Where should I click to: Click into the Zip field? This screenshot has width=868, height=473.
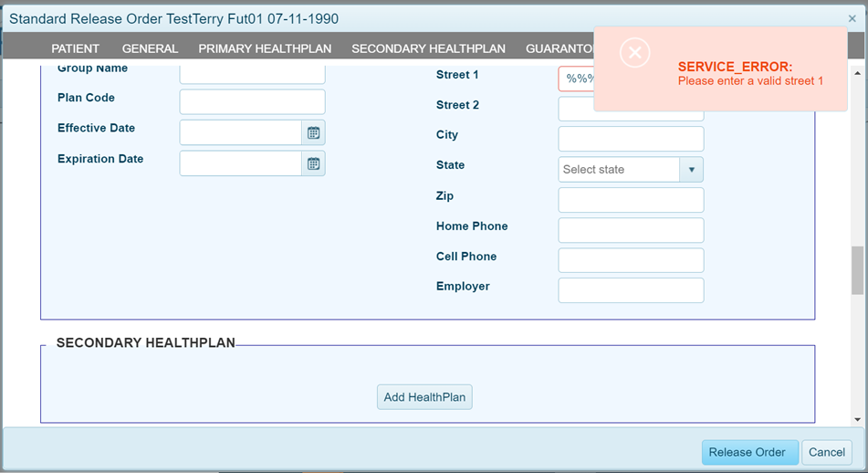[631, 200]
